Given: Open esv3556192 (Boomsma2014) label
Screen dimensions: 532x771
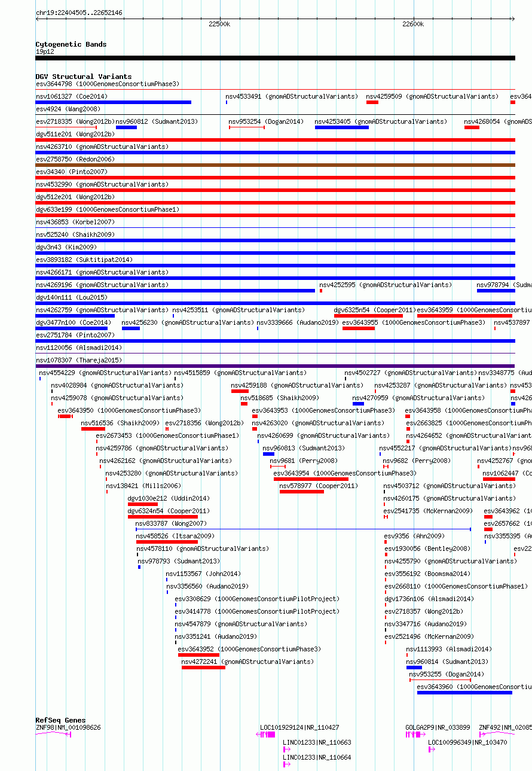Looking at the screenshot, I should 427,574.
